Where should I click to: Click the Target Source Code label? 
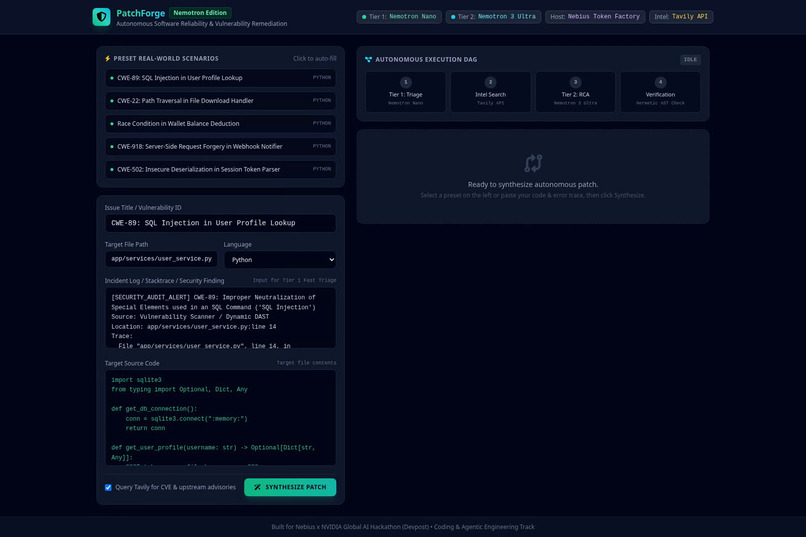tap(132, 363)
